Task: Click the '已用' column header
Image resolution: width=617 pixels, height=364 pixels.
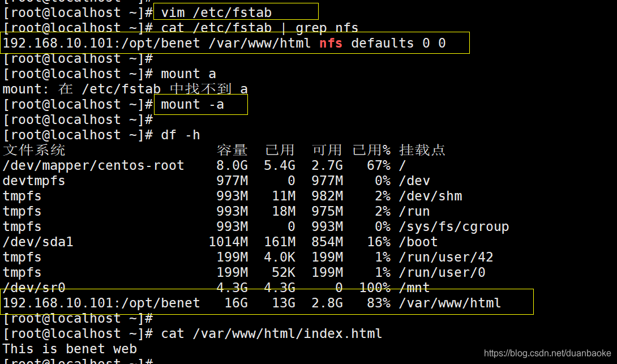Action: coord(280,150)
